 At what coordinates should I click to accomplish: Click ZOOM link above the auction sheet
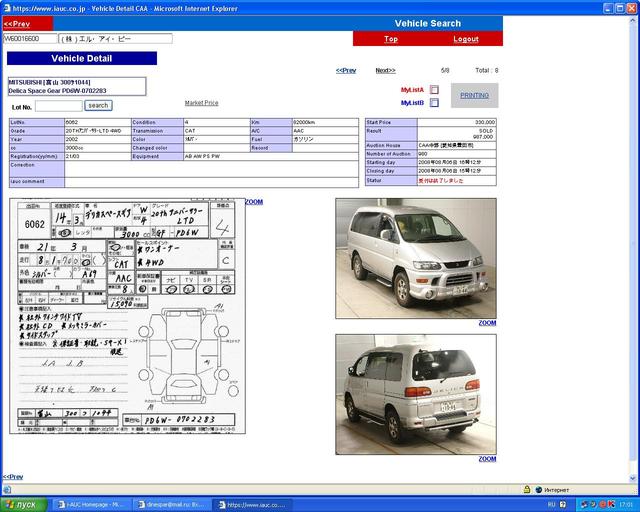254,202
